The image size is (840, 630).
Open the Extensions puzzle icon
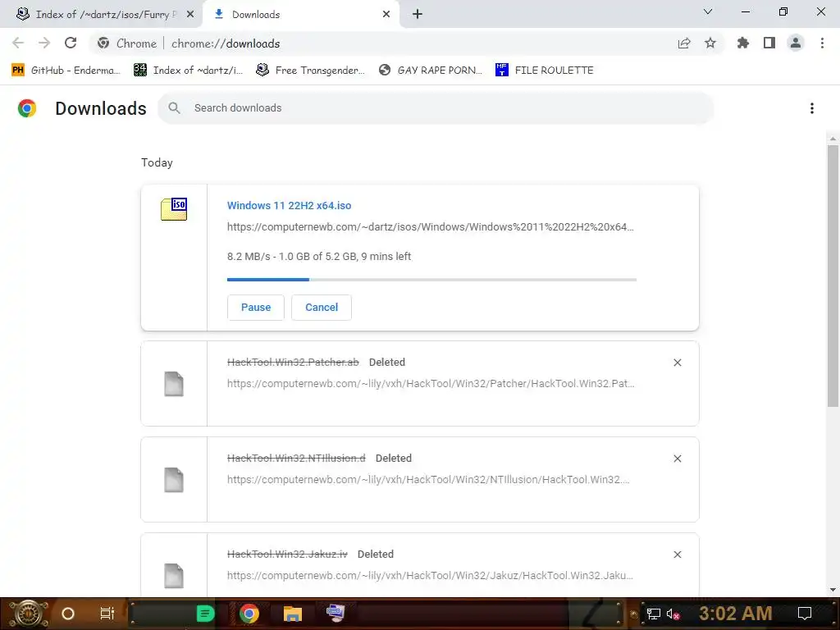(x=743, y=43)
